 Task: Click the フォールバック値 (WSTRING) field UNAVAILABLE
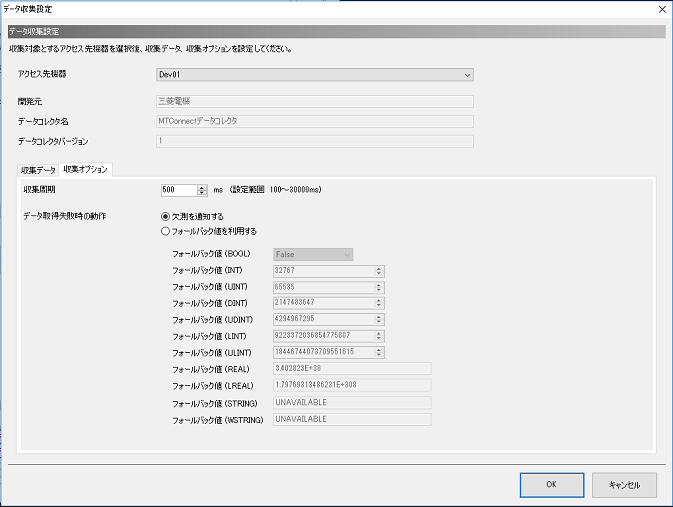(x=352, y=419)
